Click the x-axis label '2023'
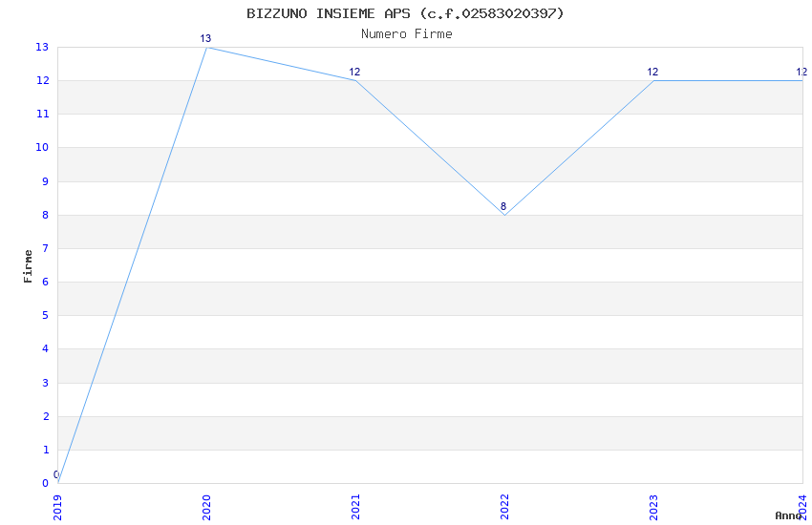Viewport: 812px width, 525px height. tap(654, 508)
